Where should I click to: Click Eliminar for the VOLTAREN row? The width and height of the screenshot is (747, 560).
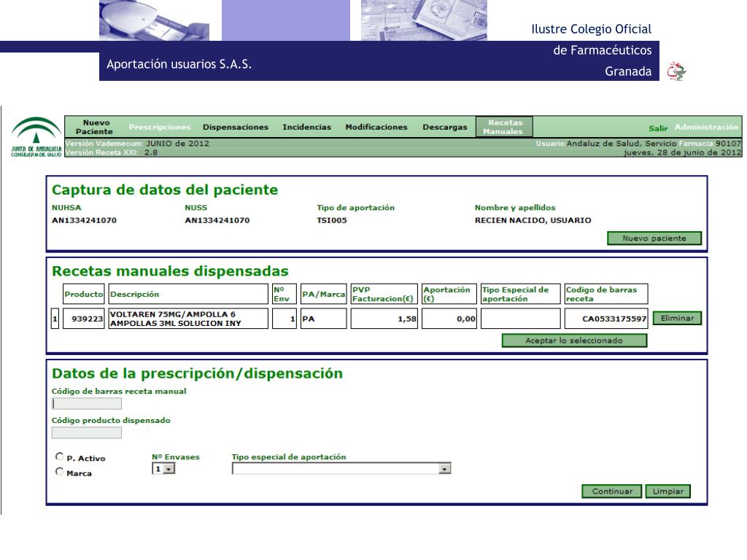677,318
